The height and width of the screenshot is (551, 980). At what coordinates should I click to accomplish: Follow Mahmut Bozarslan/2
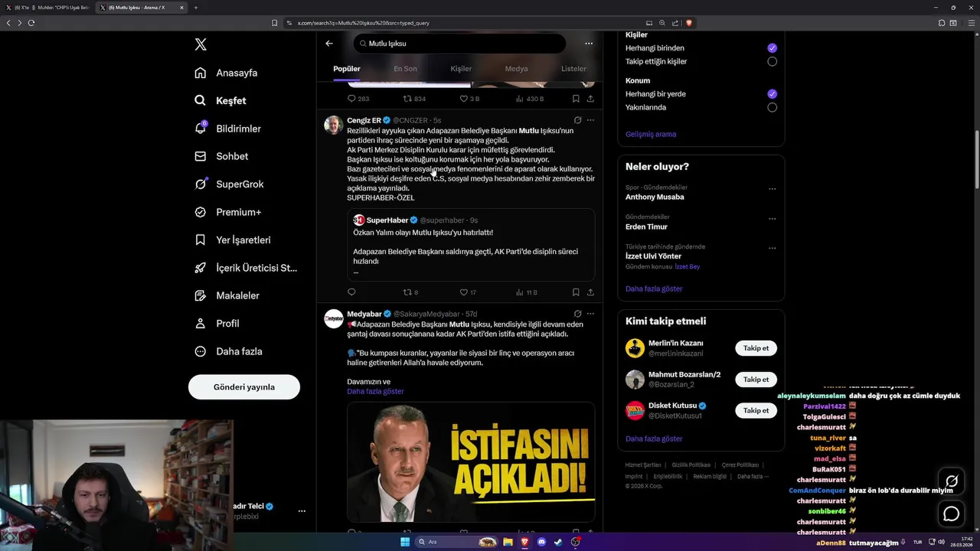click(x=756, y=380)
